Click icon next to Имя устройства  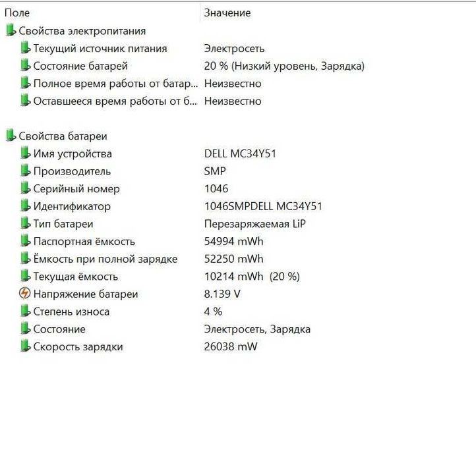[x=25, y=153]
